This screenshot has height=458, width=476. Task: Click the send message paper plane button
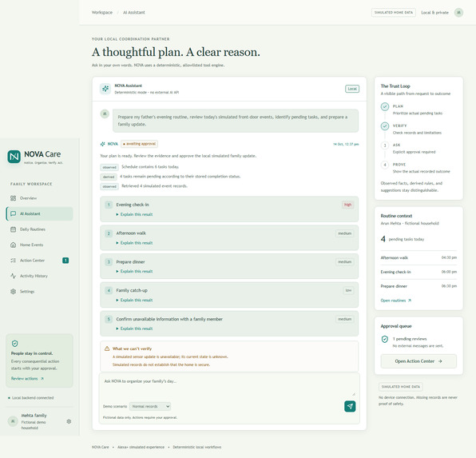pyautogui.click(x=350, y=406)
